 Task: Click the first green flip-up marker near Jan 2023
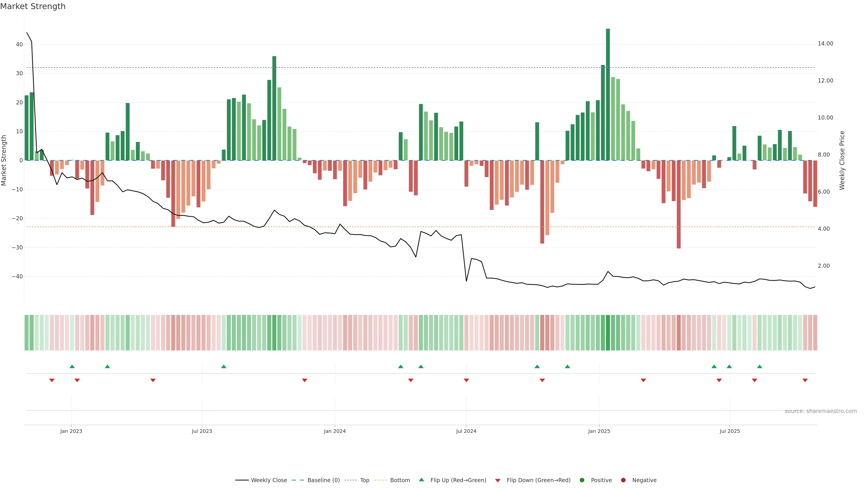coord(72,366)
